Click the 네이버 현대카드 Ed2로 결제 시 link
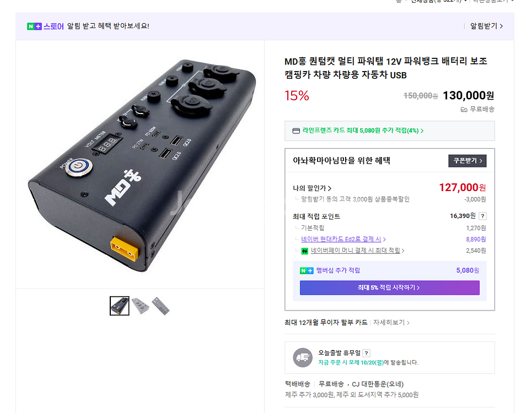 coord(343,239)
